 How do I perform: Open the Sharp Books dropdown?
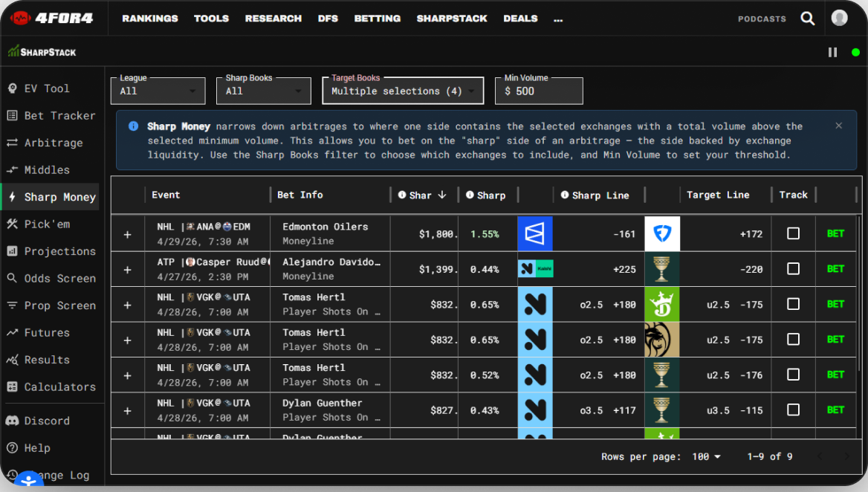click(x=264, y=91)
